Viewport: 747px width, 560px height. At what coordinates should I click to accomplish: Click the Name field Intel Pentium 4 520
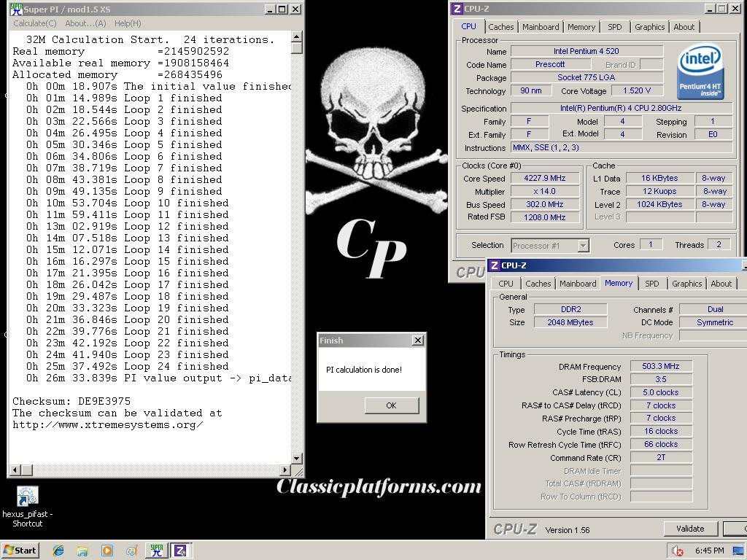coord(587,51)
